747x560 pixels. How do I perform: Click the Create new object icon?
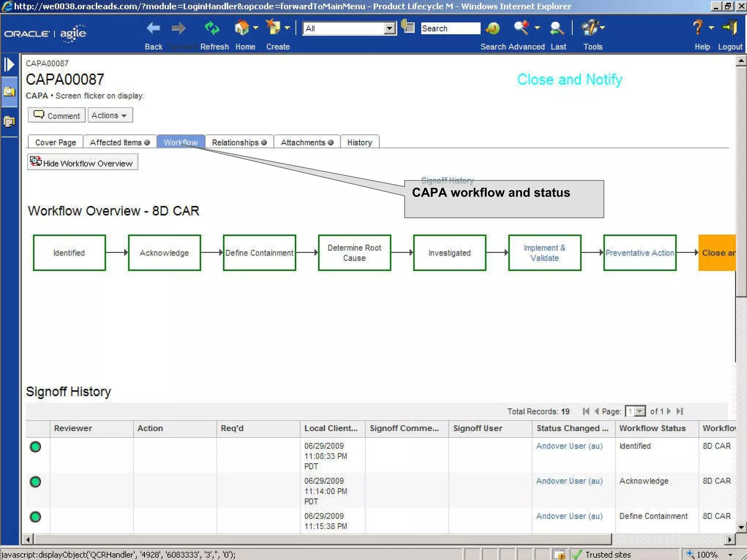point(274,28)
